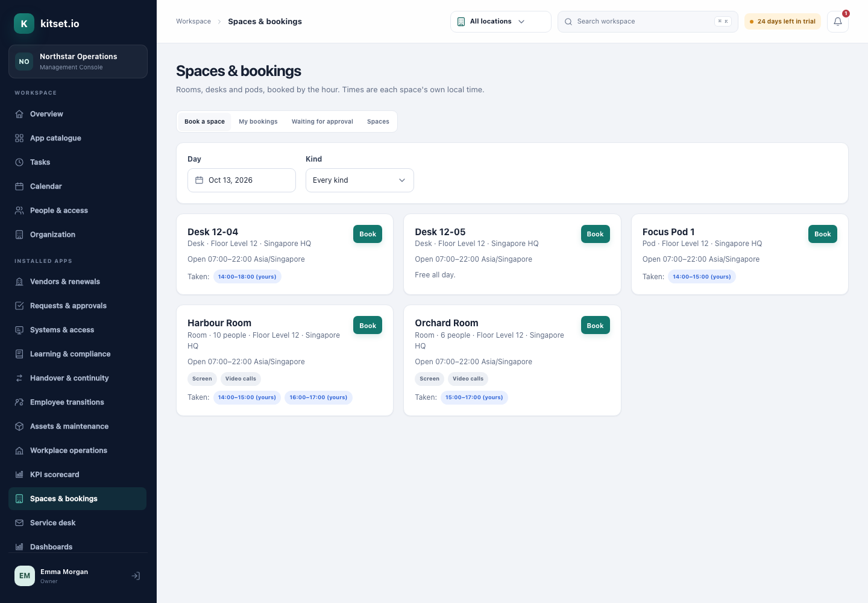The width and height of the screenshot is (868, 603).
Task: Open the notifications bell
Action: click(x=837, y=22)
